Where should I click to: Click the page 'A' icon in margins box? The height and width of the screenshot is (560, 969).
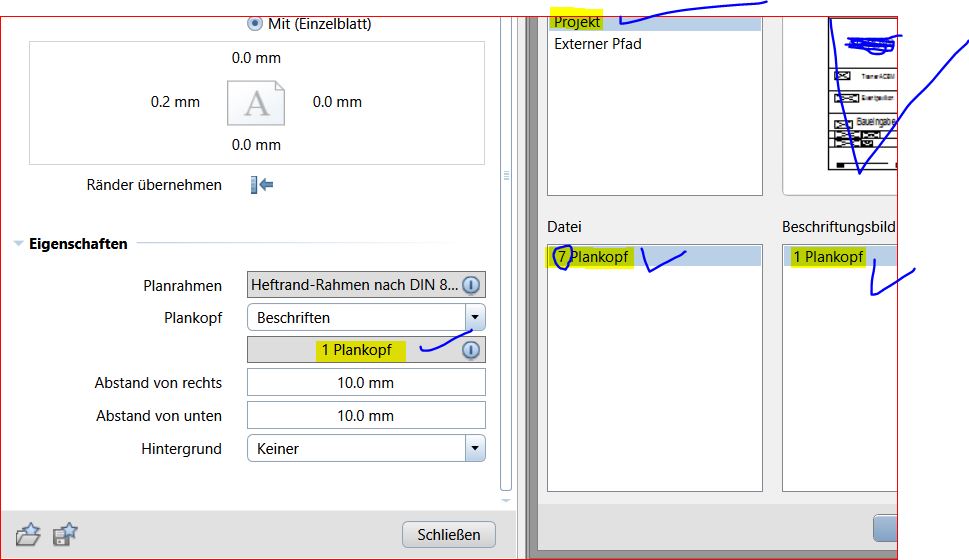(256, 102)
